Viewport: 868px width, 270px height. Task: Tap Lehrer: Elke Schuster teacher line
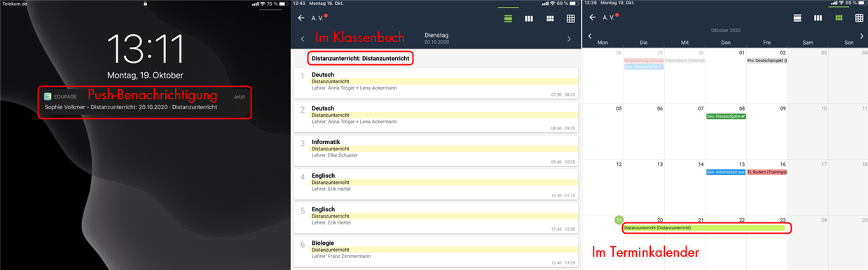(335, 155)
